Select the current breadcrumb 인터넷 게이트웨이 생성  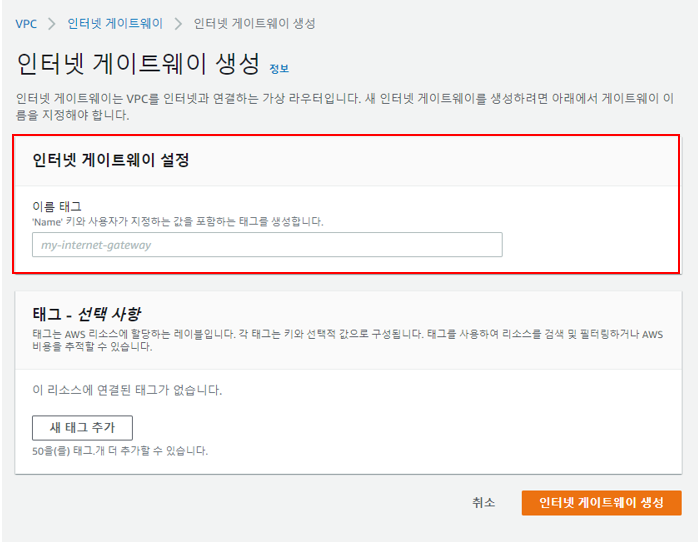pos(255,23)
